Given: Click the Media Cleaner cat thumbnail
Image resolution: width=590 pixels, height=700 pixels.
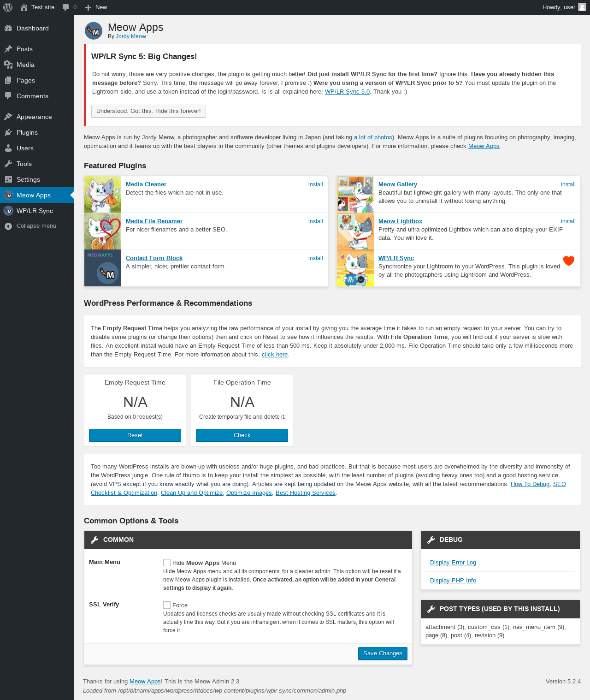Looking at the screenshot, I should click(103, 194).
